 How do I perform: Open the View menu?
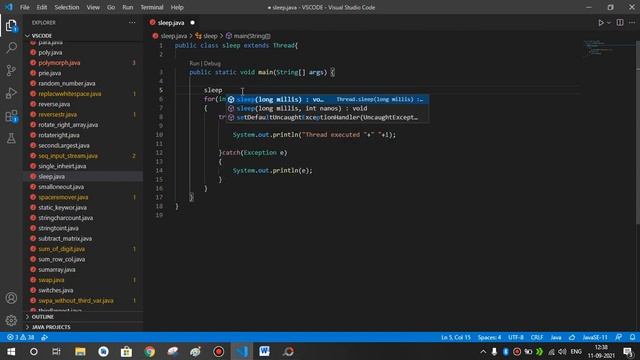coord(93,7)
